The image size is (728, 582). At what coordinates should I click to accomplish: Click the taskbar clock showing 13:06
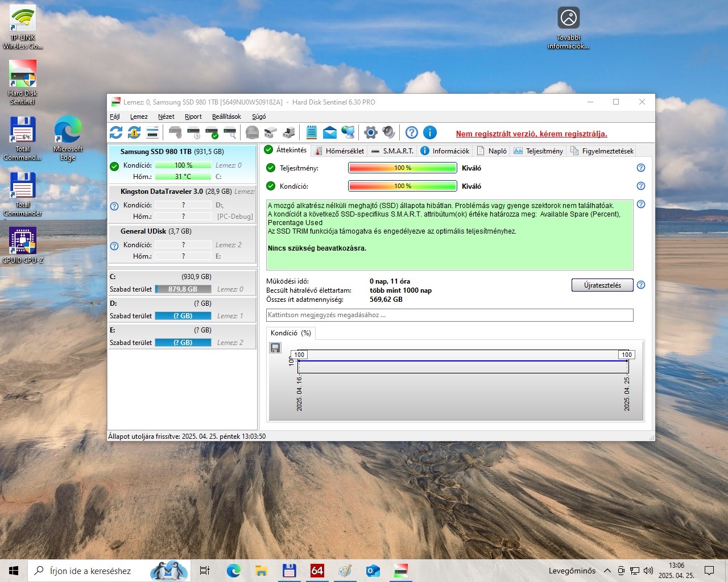coord(676,571)
